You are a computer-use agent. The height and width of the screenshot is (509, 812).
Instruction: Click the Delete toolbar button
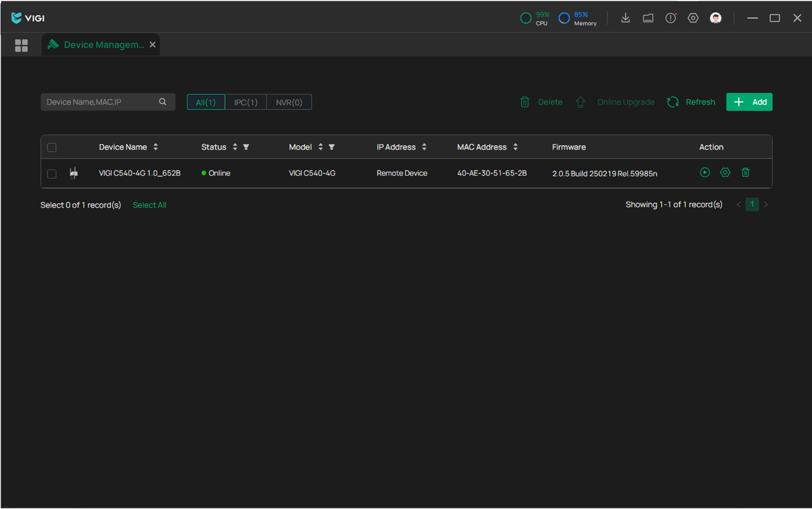tap(541, 102)
